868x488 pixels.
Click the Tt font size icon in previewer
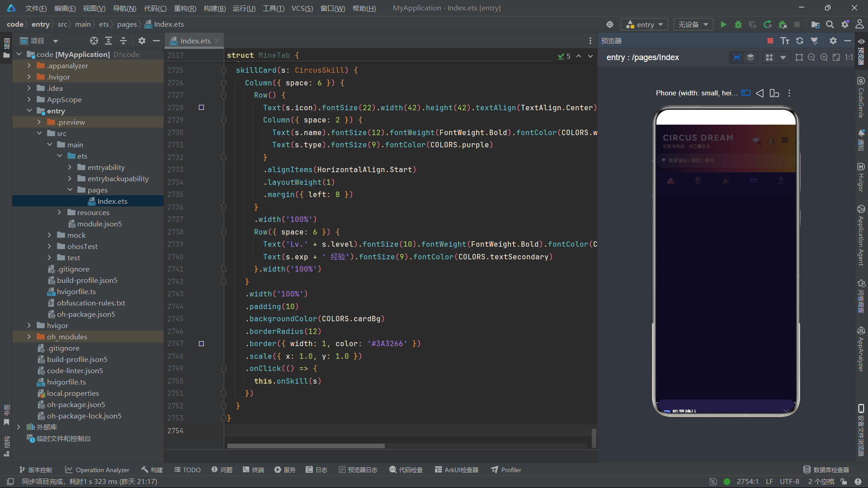(x=785, y=41)
